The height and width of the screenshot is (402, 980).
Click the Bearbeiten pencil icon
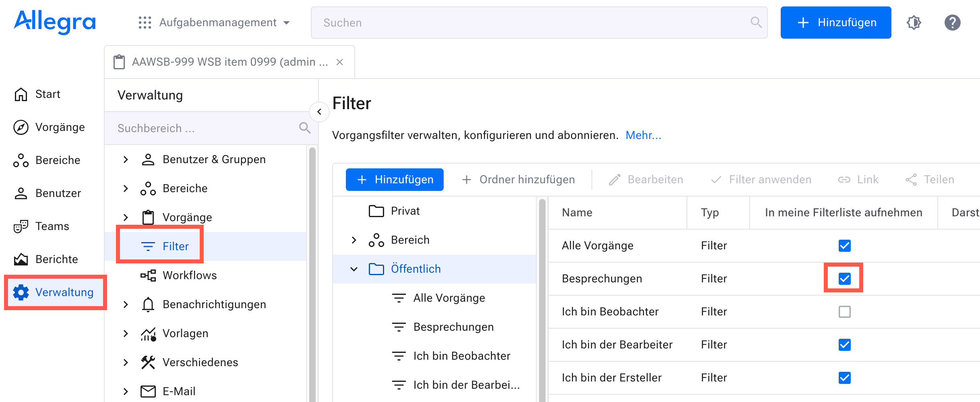tap(614, 180)
